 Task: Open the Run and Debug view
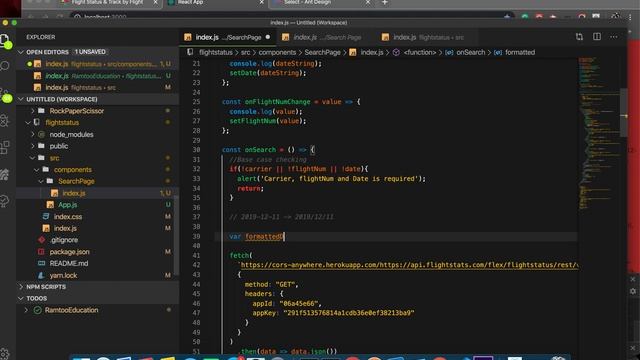(5, 120)
